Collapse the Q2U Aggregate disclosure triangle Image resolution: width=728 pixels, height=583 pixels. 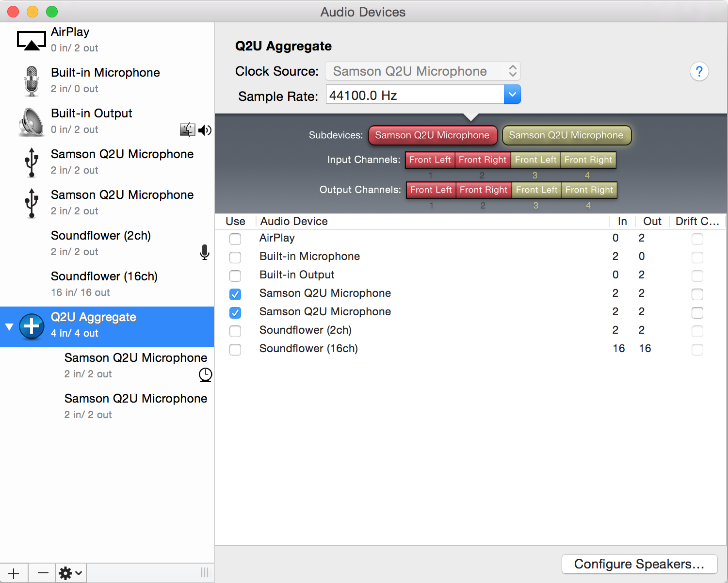point(9,326)
